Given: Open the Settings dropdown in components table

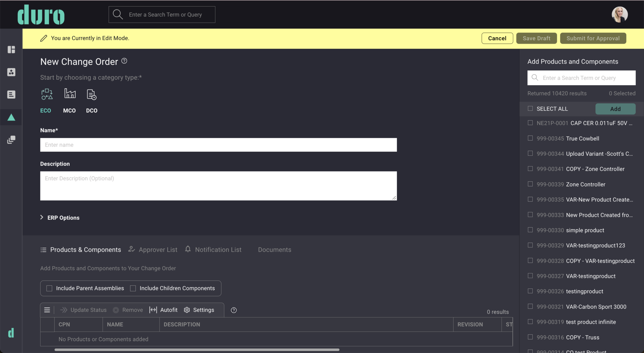Looking at the screenshot, I should tap(198, 310).
